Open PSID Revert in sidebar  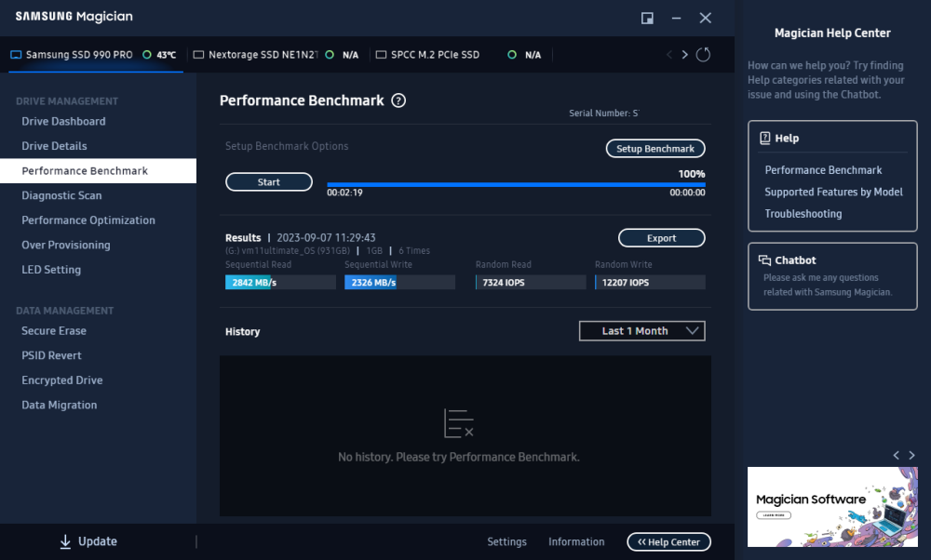coord(51,355)
